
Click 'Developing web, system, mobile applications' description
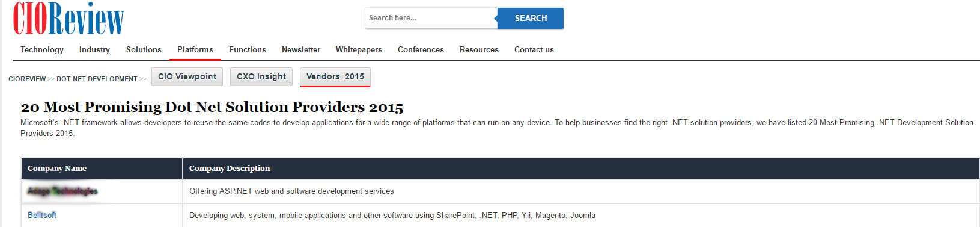tap(392, 216)
